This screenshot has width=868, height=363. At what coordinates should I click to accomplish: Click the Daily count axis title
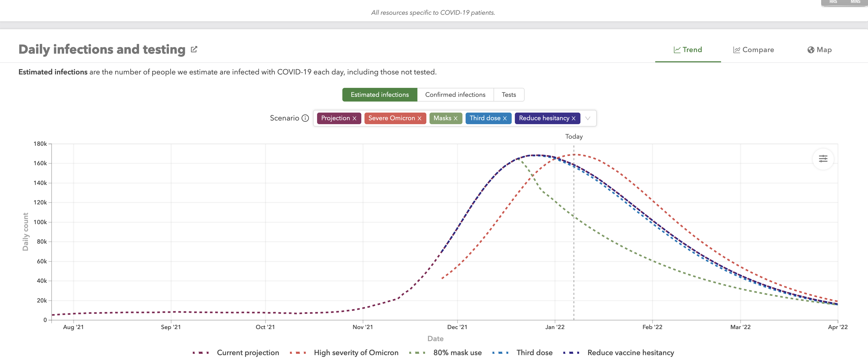25,232
